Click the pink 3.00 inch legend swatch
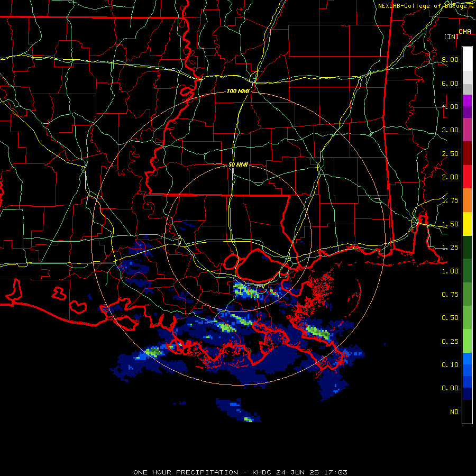 click(x=467, y=130)
